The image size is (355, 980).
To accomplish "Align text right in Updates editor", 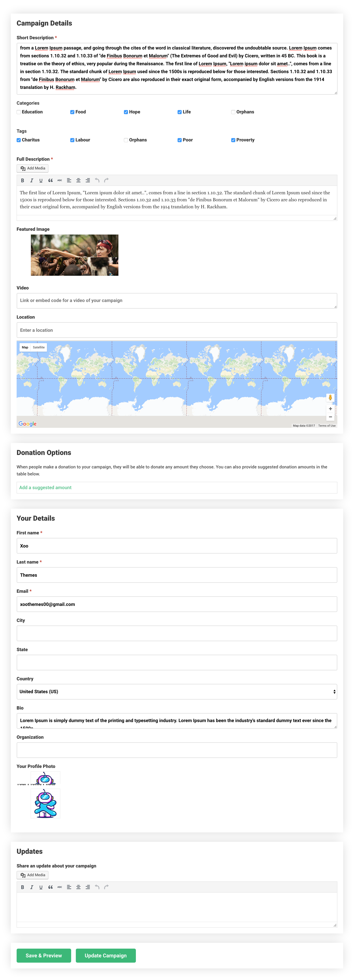I will [x=87, y=887].
